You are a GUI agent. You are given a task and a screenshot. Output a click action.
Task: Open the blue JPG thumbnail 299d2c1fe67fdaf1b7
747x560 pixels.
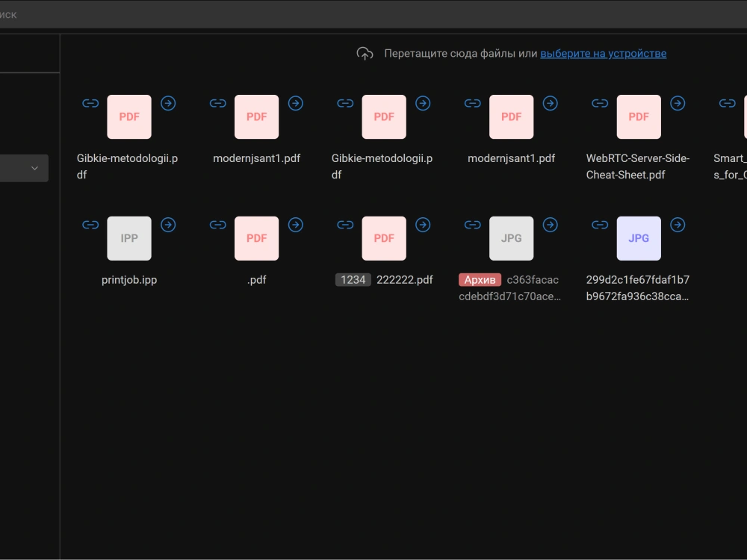pos(639,238)
